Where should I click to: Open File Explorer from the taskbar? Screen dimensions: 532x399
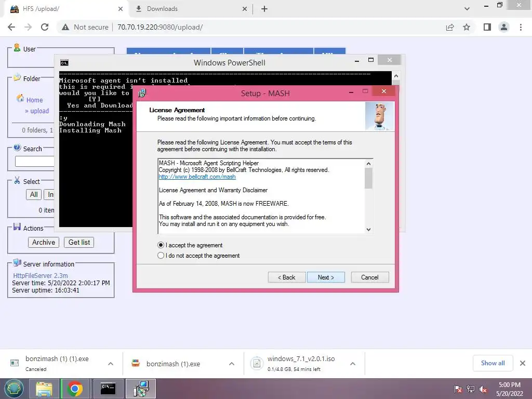pos(44,389)
